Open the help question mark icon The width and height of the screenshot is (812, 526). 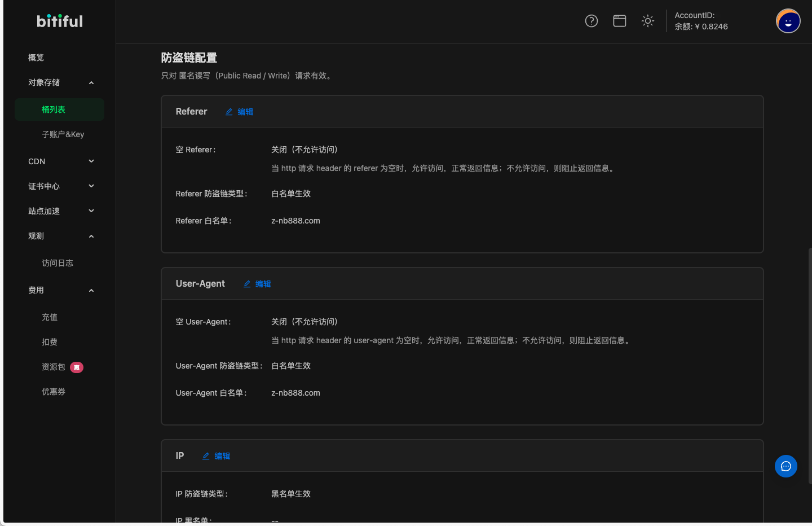pyautogui.click(x=592, y=21)
